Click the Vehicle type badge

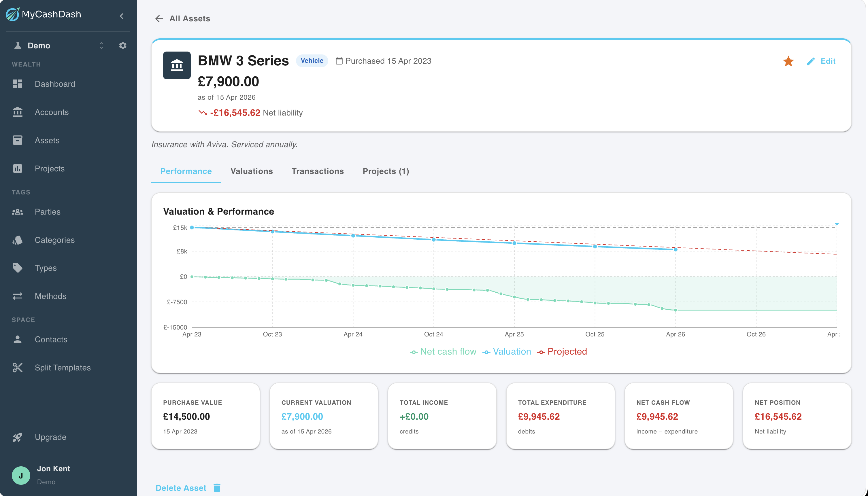pyautogui.click(x=312, y=61)
